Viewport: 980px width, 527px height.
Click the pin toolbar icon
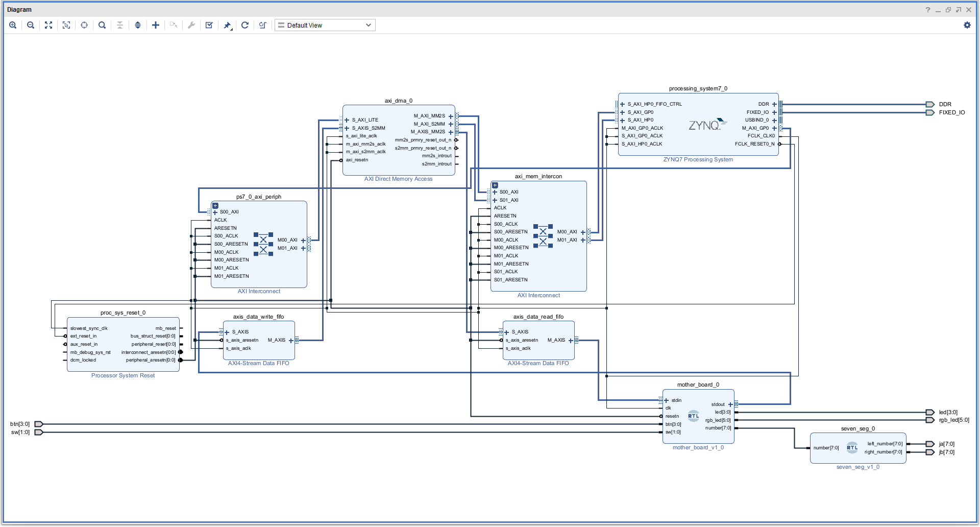[228, 25]
